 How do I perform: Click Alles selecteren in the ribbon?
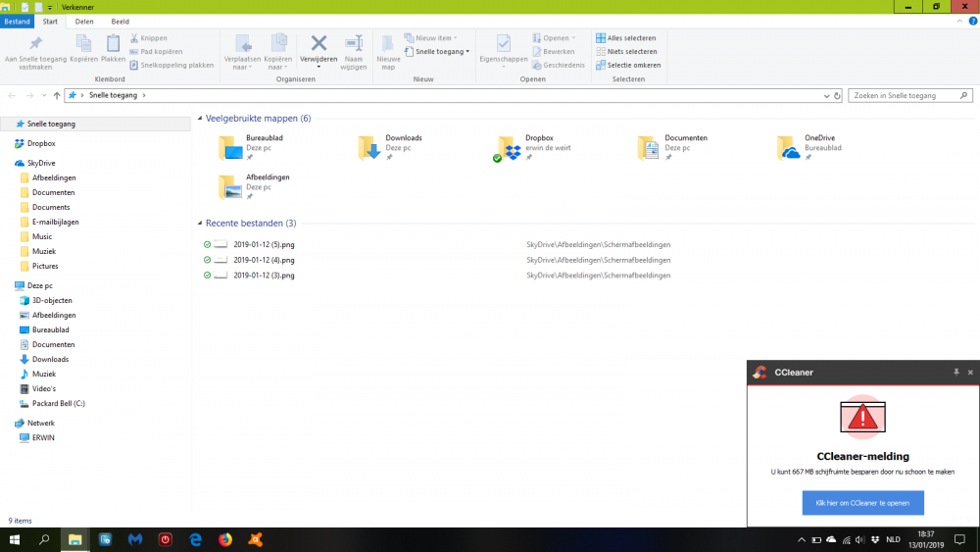[x=627, y=38]
